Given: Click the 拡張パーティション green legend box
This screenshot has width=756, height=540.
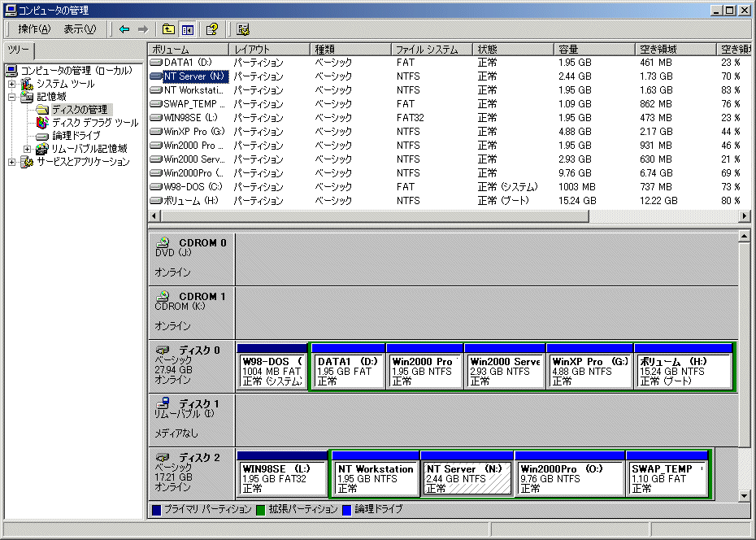Looking at the screenshot, I should pos(261,510).
